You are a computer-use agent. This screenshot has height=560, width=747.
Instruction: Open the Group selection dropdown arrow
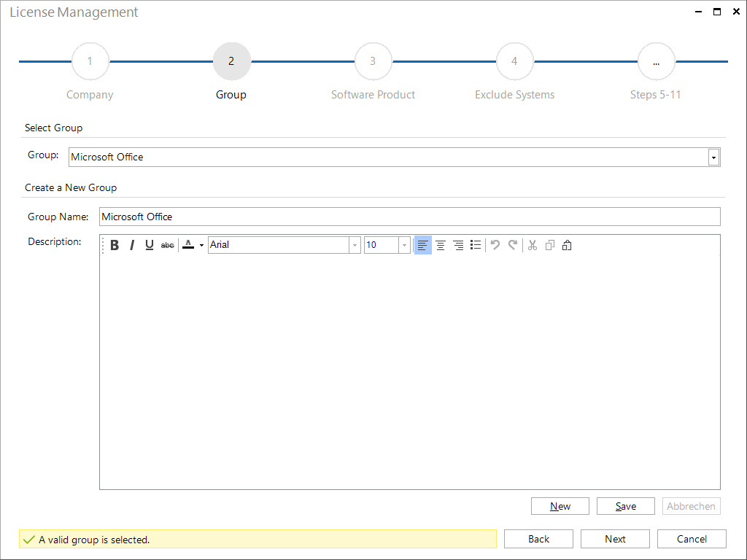pyautogui.click(x=713, y=157)
